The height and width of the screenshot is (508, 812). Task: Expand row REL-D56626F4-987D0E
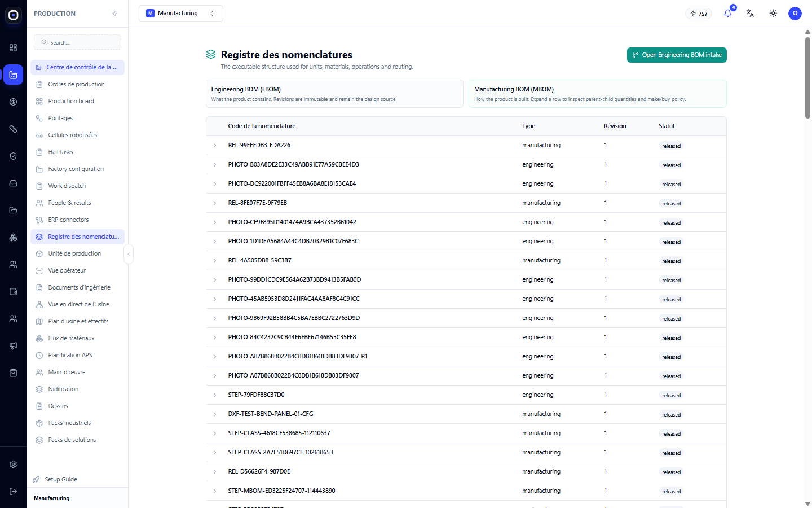pyautogui.click(x=215, y=472)
